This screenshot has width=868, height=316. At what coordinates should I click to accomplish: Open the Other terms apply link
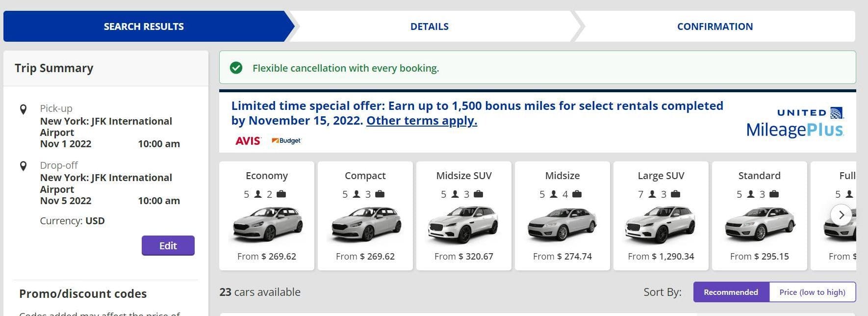pyautogui.click(x=421, y=121)
